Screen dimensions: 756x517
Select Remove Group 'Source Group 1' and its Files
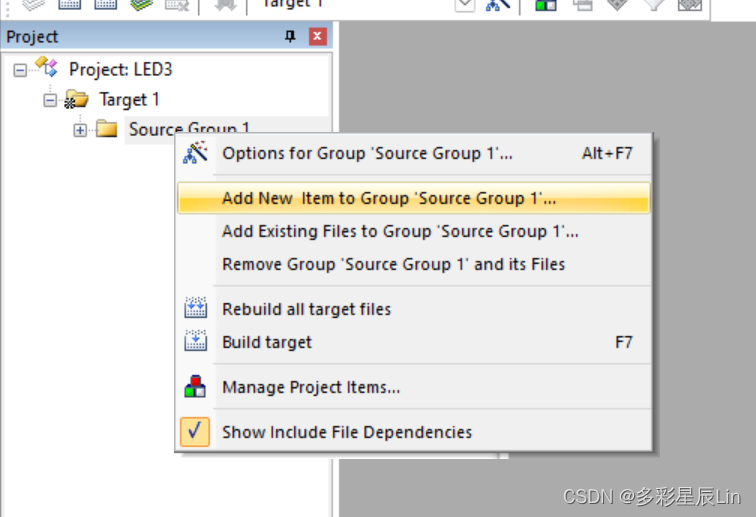coord(414,264)
